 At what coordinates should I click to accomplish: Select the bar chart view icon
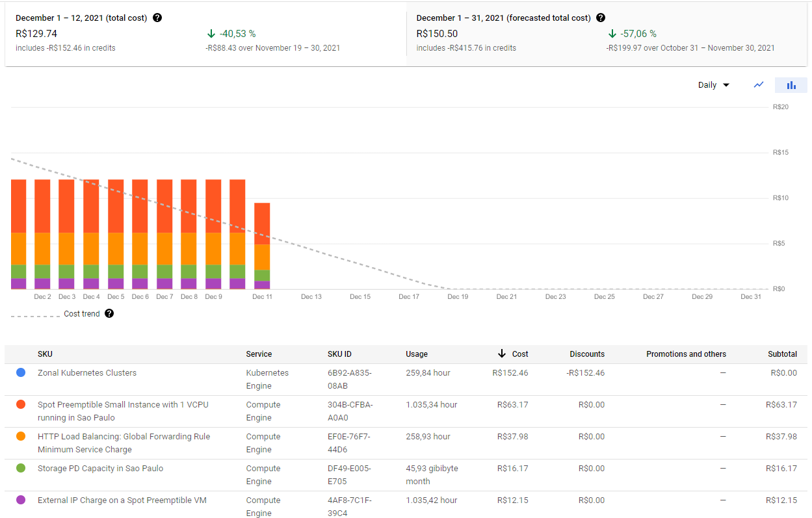point(791,85)
